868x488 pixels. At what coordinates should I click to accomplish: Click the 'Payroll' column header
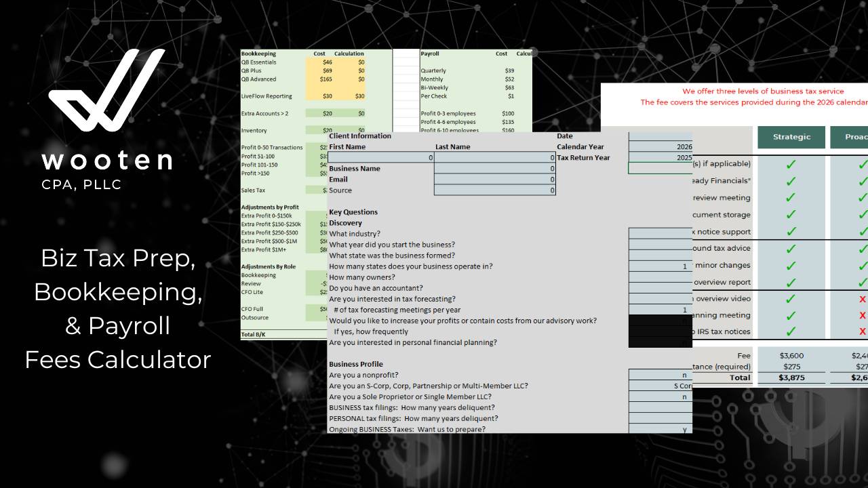(431, 54)
